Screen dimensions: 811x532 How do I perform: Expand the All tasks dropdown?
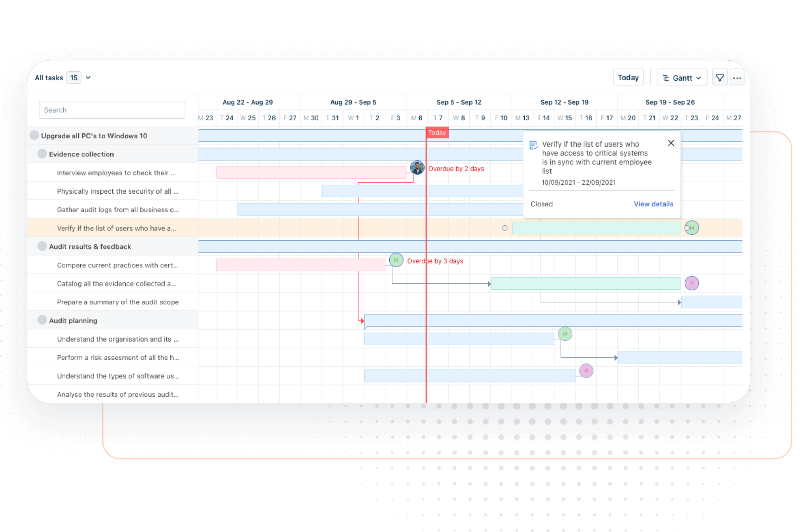(x=88, y=77)
